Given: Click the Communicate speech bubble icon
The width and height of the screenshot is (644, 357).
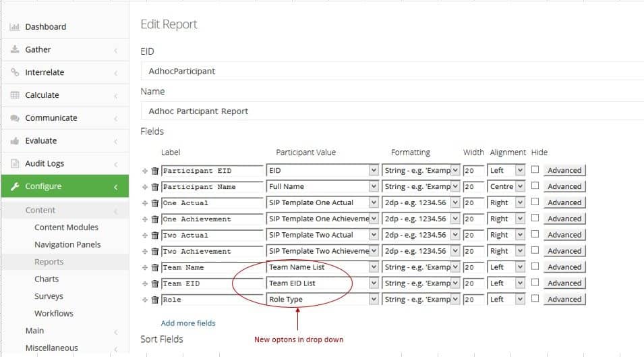Looking at the screenshot, I should click(14, 118).
